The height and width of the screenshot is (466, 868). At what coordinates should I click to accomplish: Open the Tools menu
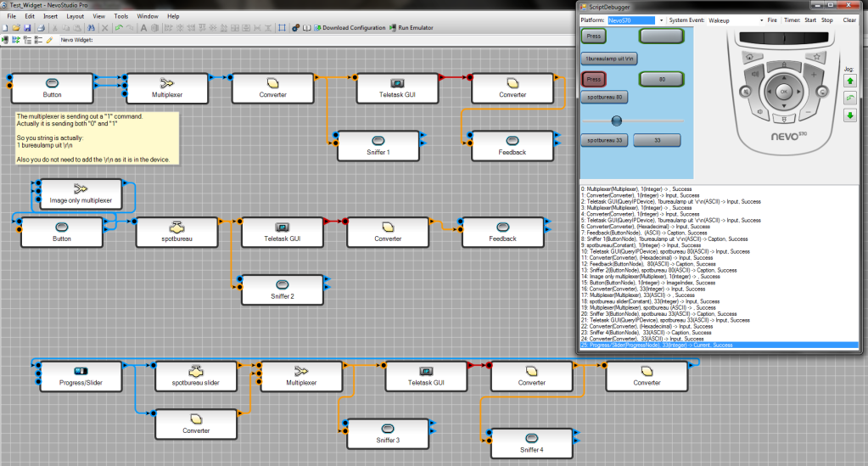[121, 16]
